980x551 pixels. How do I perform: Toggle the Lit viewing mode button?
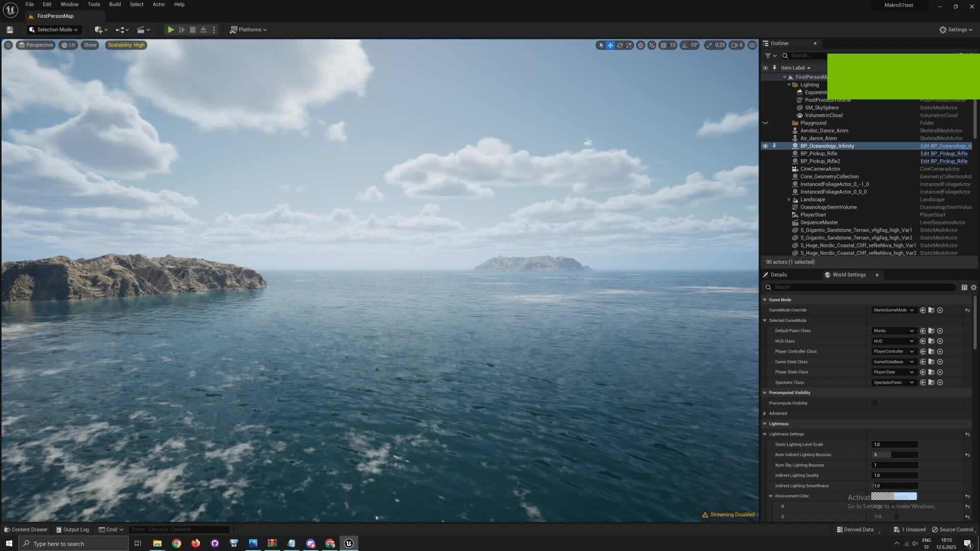[68, 45]
